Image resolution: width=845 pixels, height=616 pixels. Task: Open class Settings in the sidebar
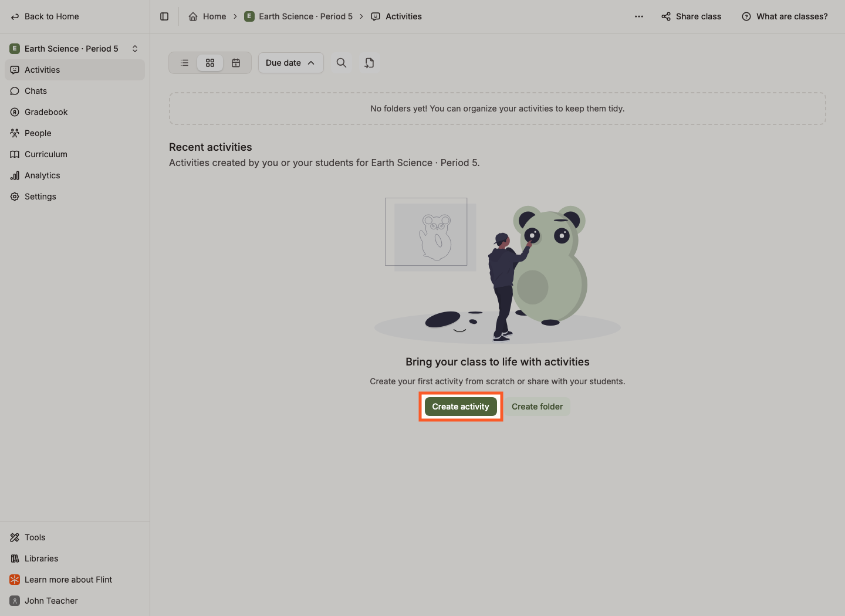[x=75, y=197]
